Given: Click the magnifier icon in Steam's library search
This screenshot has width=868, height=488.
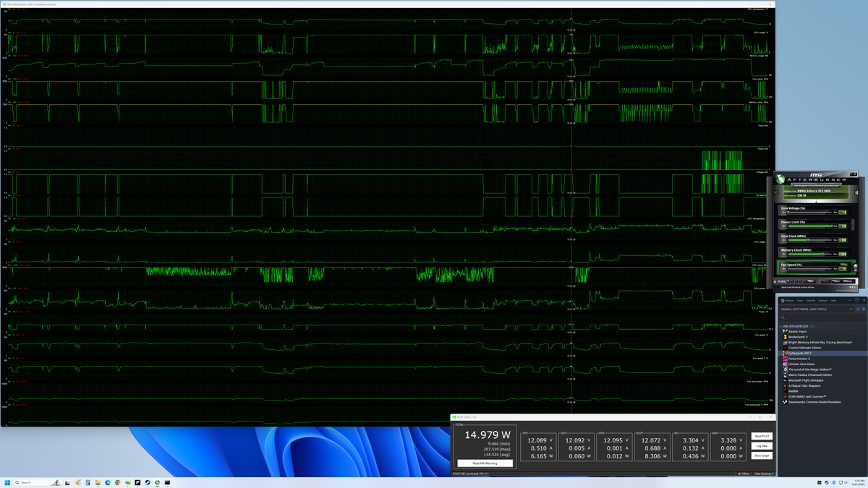Looking at the screenshot, I should coord(783,317).
